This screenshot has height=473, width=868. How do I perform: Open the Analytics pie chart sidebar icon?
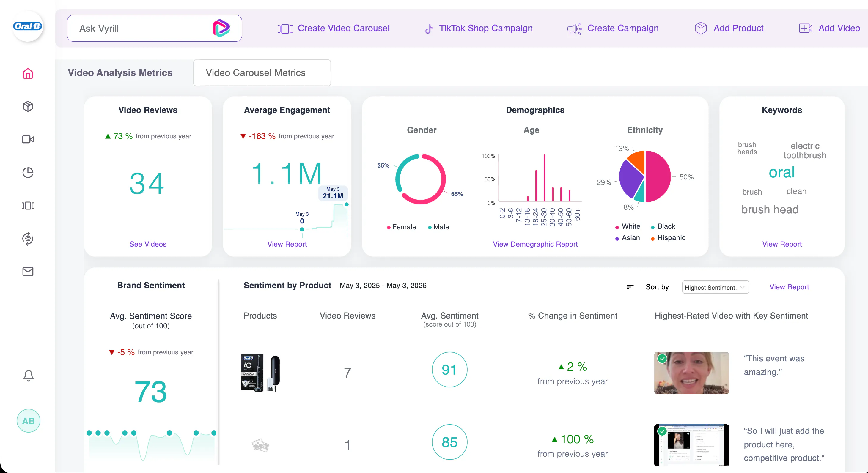point(28,173)
